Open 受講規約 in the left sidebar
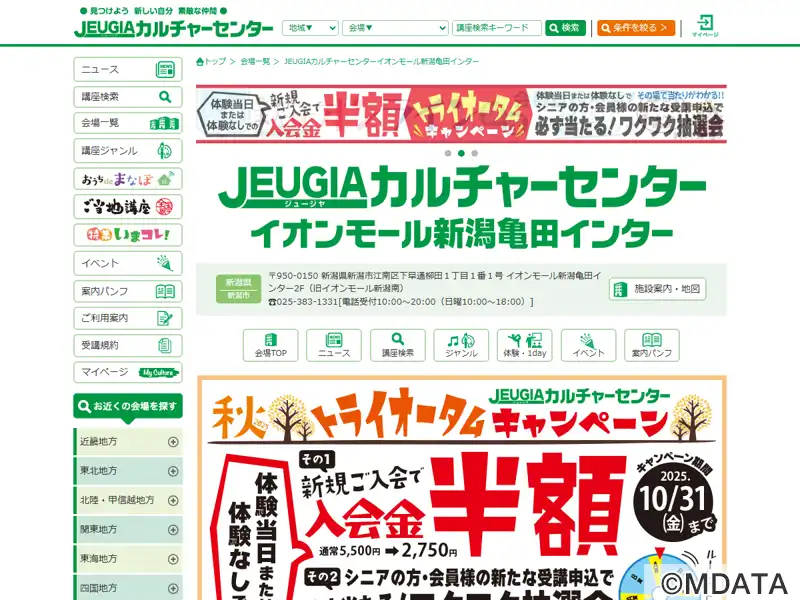This screenshot has height=600, width=800. 128,345
